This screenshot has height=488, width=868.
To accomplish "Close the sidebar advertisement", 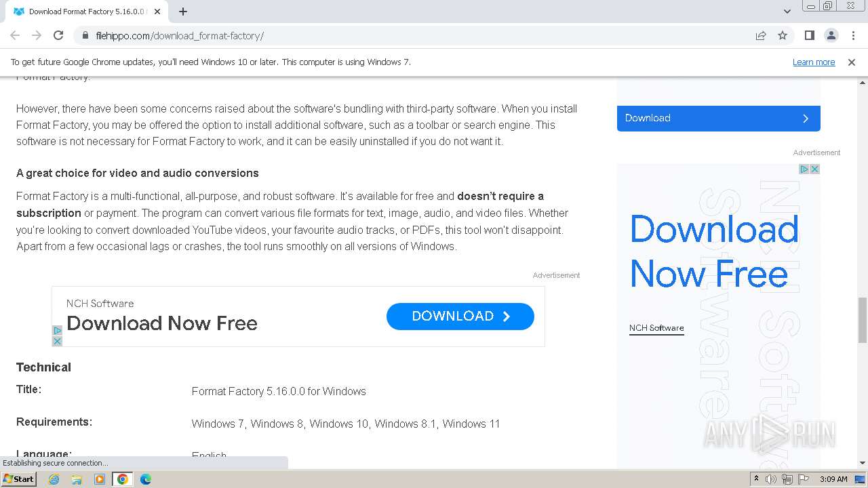I will tap(815, 169).
